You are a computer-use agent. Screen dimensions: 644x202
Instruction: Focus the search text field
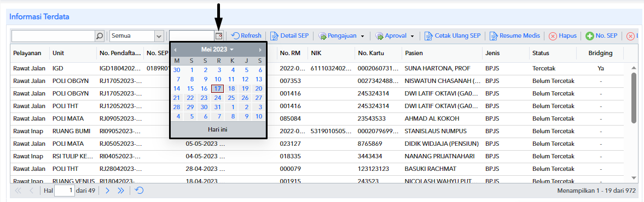tap(54, 36)
